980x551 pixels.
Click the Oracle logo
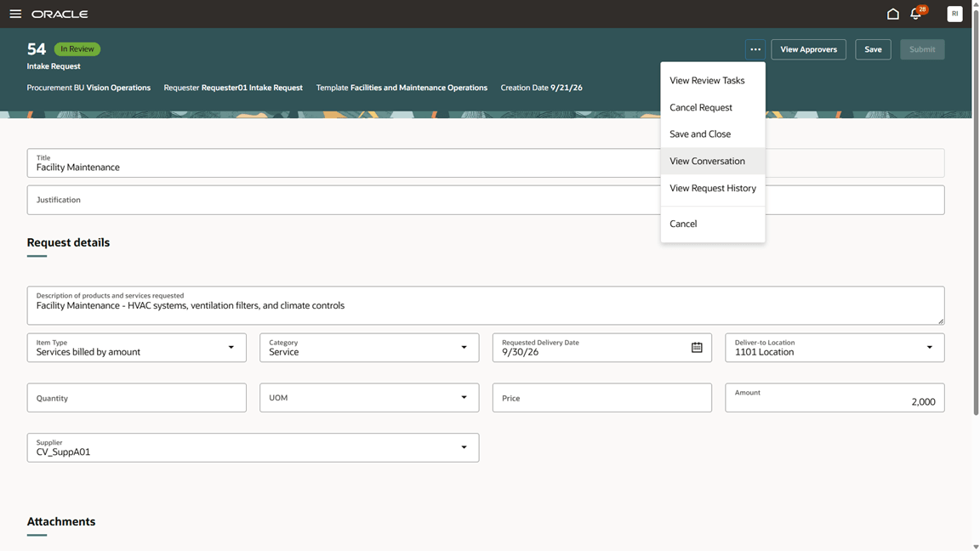(60, 14)
